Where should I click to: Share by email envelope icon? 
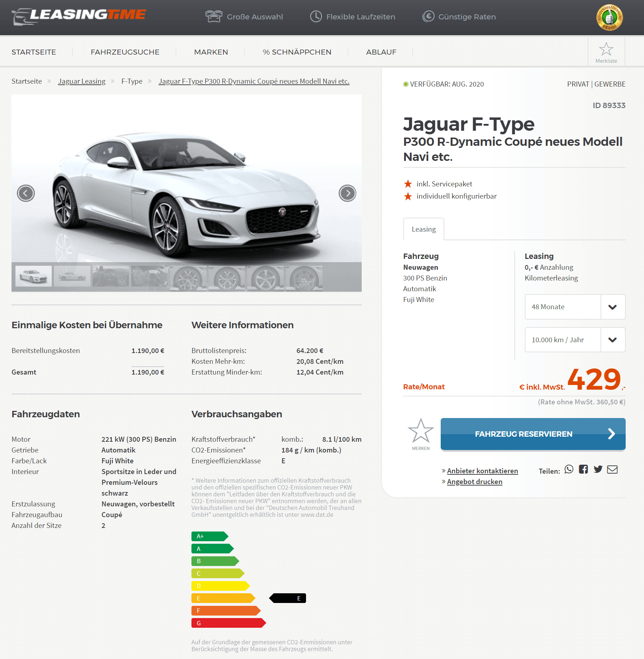click(x=612, y=469)
